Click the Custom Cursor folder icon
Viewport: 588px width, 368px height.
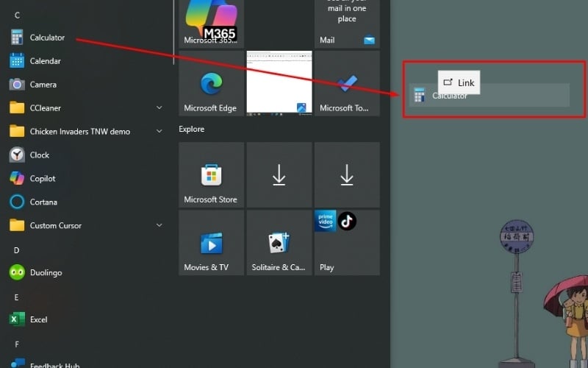[17, 225]
